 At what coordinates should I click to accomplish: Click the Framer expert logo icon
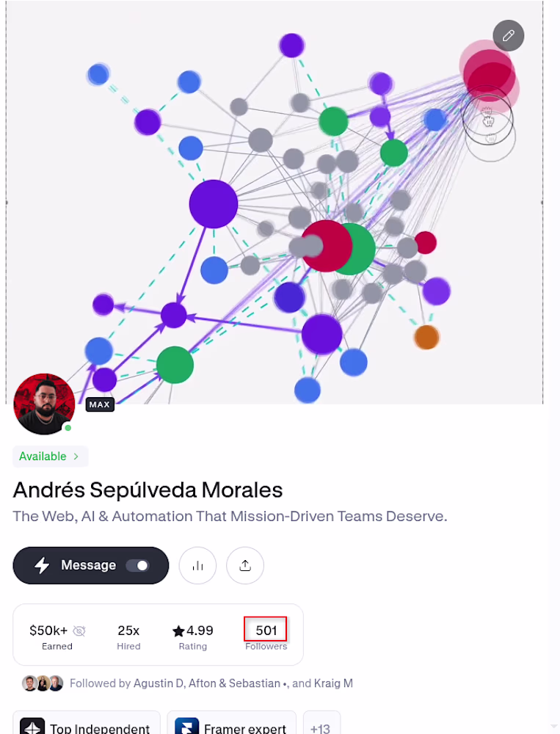187,727
